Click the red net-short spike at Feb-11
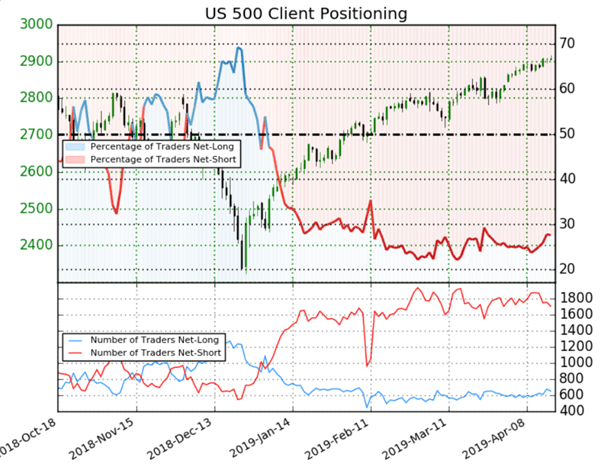 click(x=370, y=200)
